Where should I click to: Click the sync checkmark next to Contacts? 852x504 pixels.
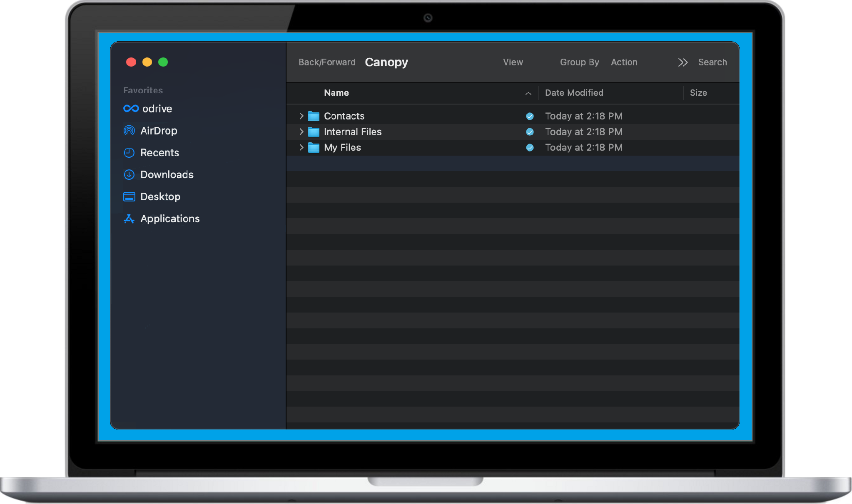pos(530,116)
